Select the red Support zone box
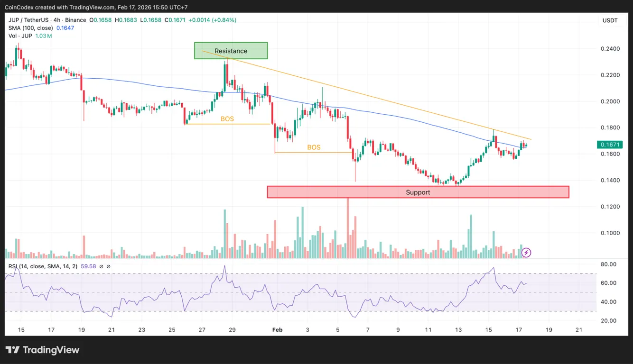Viewport: 633px width, 364px height. point(418,192)
